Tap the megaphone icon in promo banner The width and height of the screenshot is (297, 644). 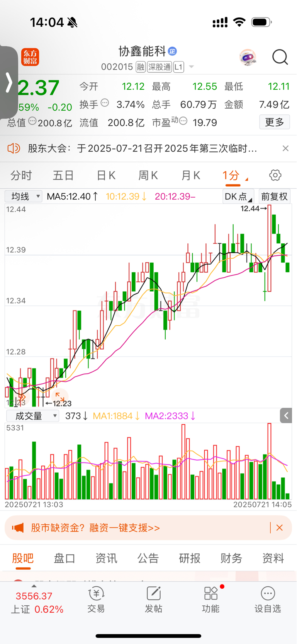point(18,528)
